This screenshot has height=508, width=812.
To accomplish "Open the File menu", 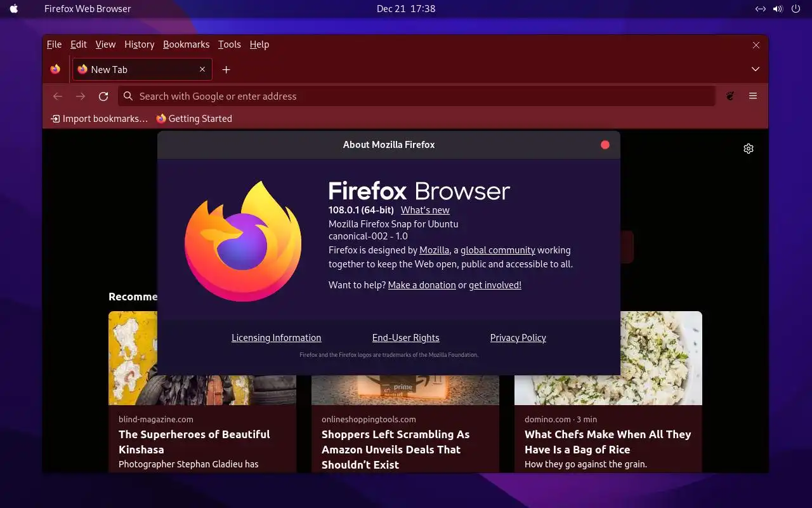I will tap(54, 44).
